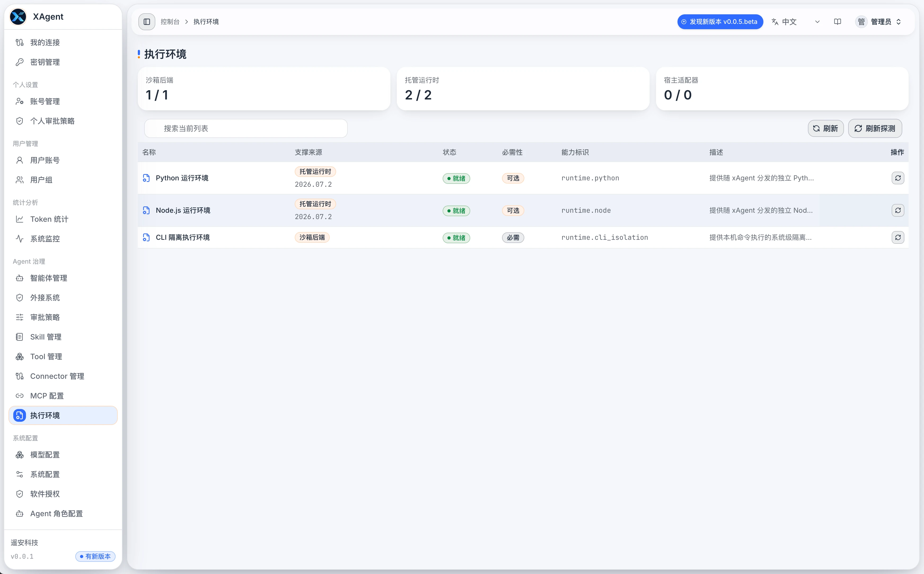
Task: Click the Python 运行环境 file icon
Action: [146, 178]
